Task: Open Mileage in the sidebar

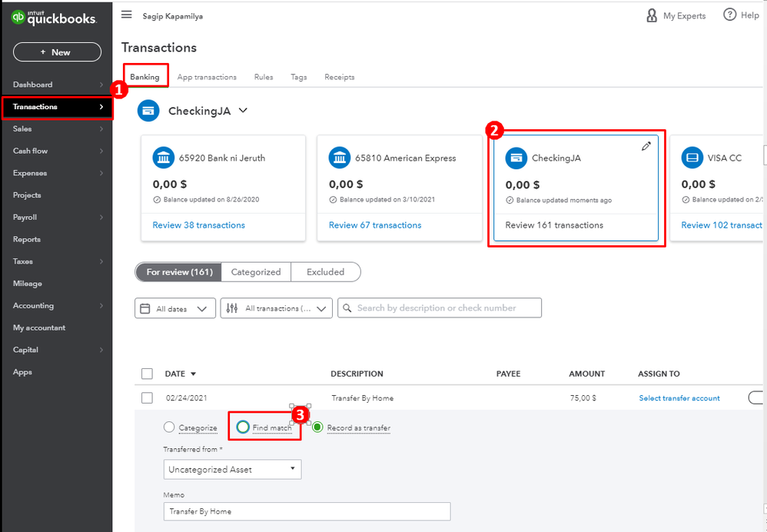Action: [28, 284]
